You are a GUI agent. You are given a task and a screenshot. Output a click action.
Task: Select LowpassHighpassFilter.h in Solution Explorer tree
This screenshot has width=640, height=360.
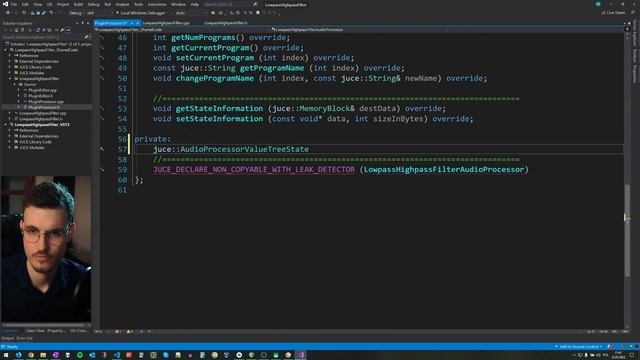click(x=41, y=119)
